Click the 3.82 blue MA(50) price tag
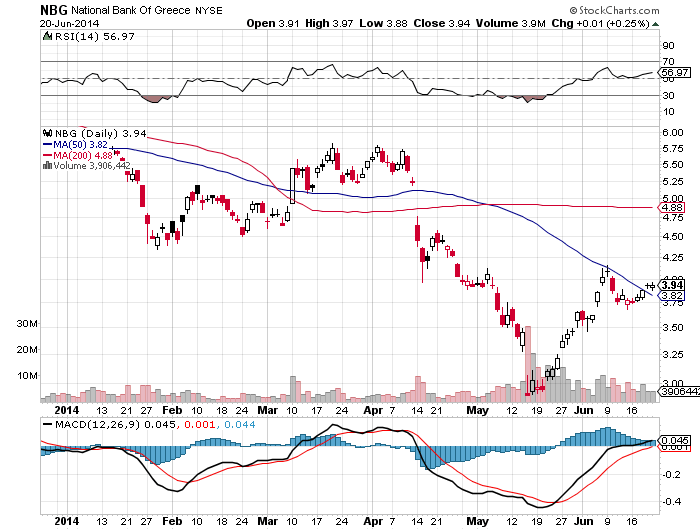 coord(672,296)
